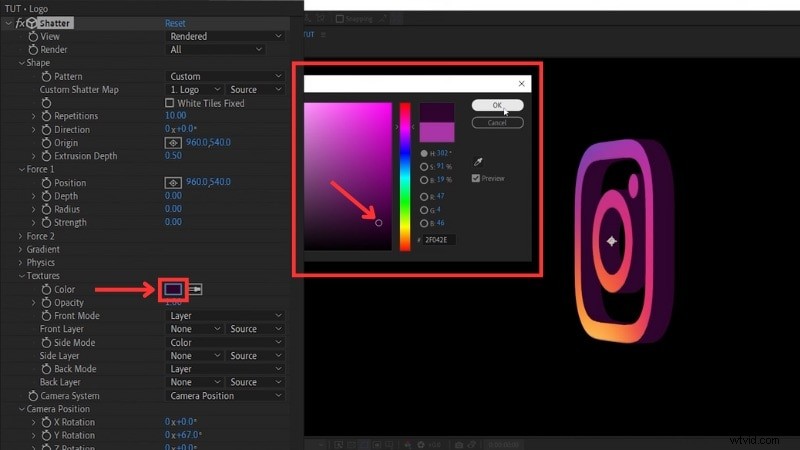This screenshot has width=800, height=450.
Task: Uncheck the Preview checkbox
Action: point(476,179)
